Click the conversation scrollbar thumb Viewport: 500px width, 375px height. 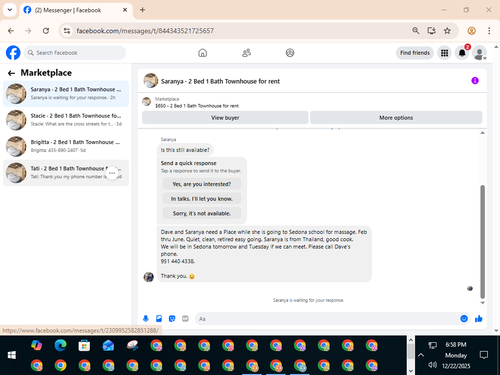(x=482, y=242)
